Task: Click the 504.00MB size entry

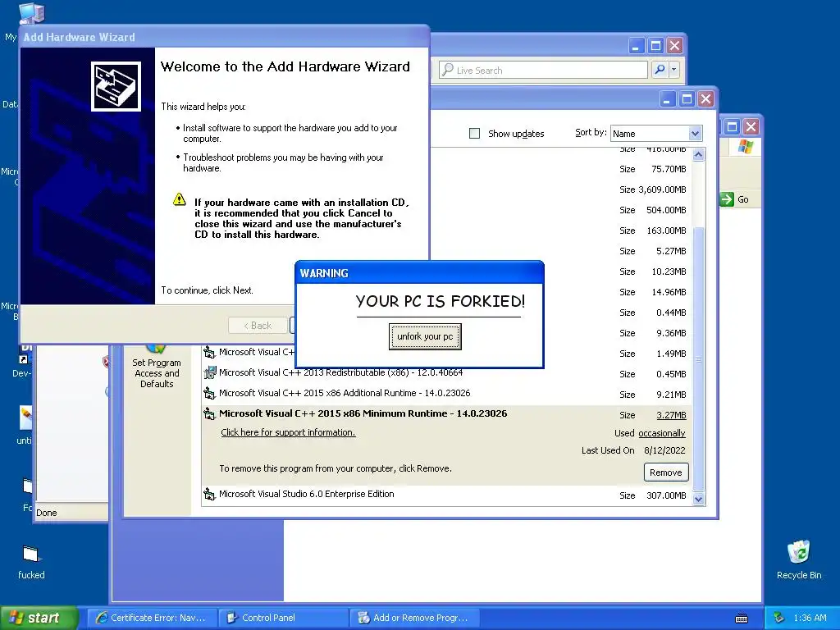Action: click(x=666, y=210)
